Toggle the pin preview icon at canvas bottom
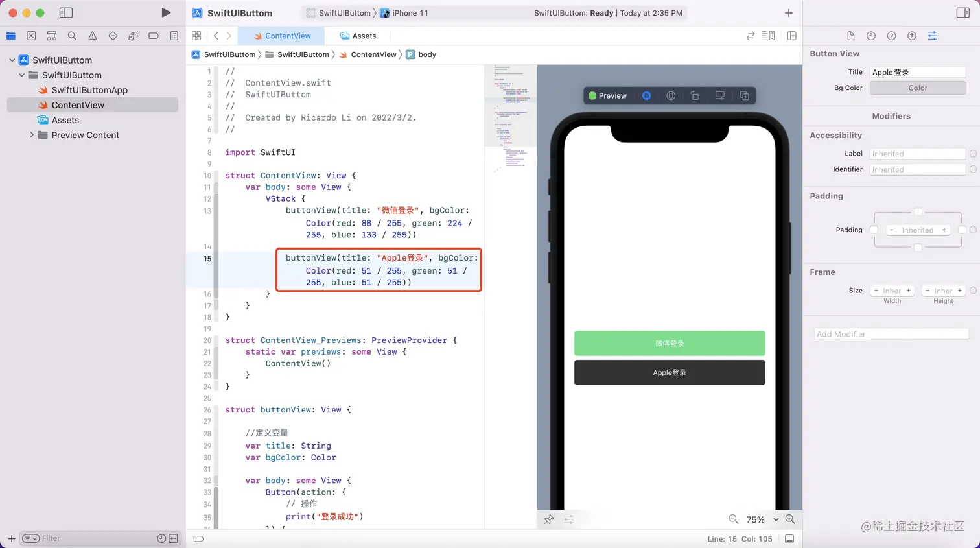This screenshot has height=548, width=980. [x=549, y=519]
